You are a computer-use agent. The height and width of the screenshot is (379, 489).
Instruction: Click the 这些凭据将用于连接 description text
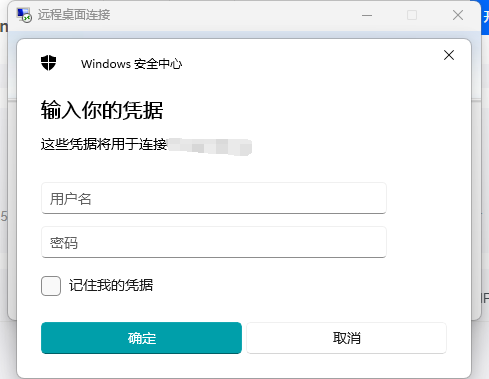click(x=104, y=144)
